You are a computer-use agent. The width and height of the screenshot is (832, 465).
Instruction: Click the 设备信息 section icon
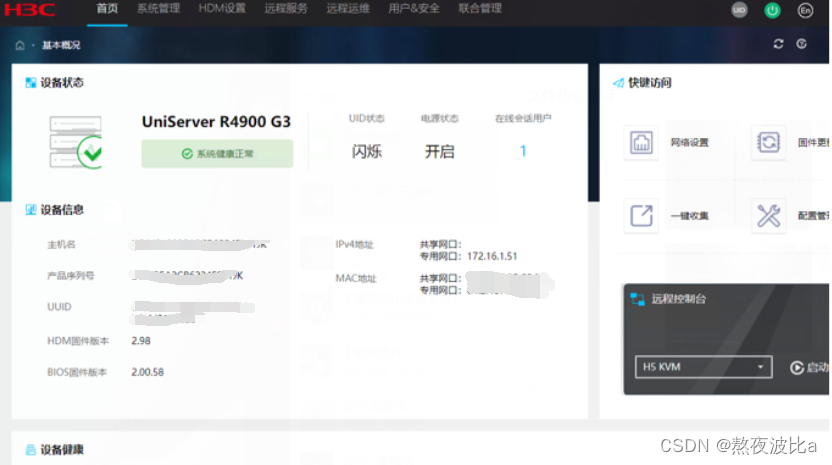(31, 210)
